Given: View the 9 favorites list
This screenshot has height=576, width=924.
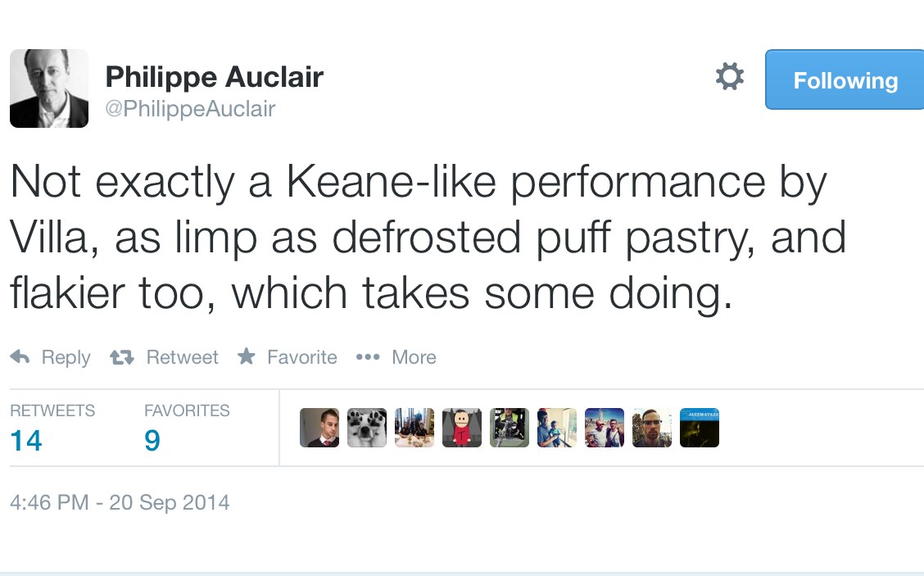Looking at the screenshot, I should point(152,441).
